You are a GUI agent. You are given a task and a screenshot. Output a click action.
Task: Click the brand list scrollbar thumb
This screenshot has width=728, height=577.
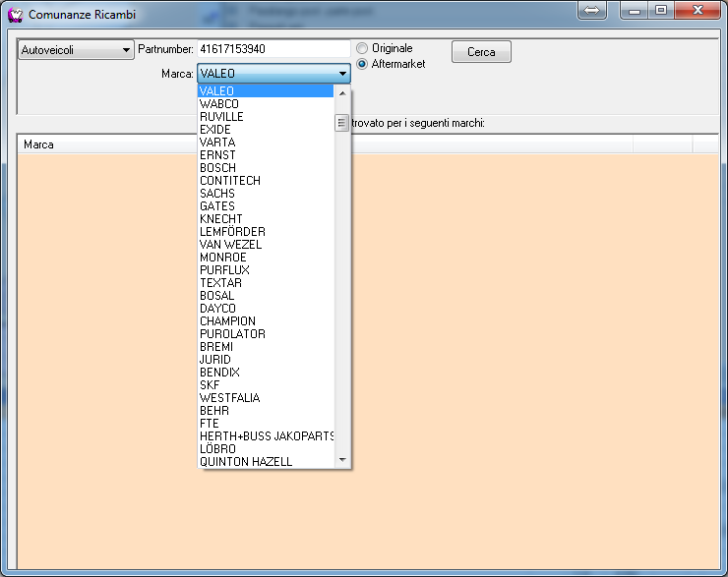pyautogui.click(x=342, y=123)
